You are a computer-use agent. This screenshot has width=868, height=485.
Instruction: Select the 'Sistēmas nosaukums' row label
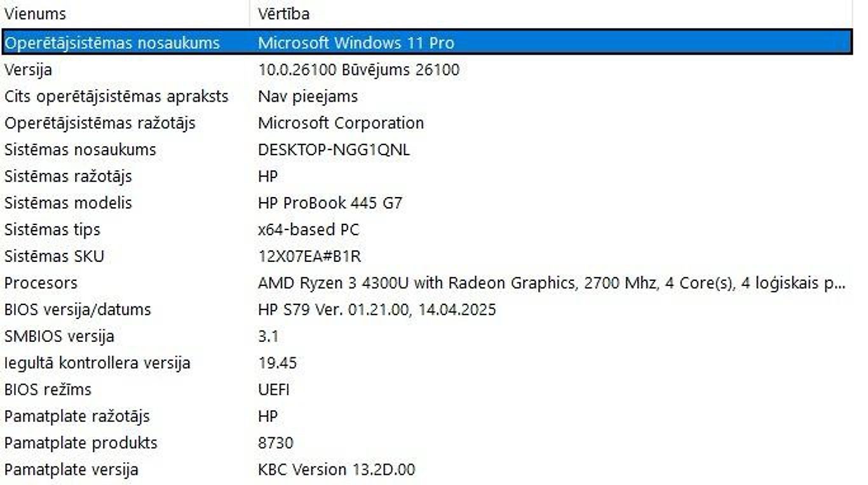(80, 150)
